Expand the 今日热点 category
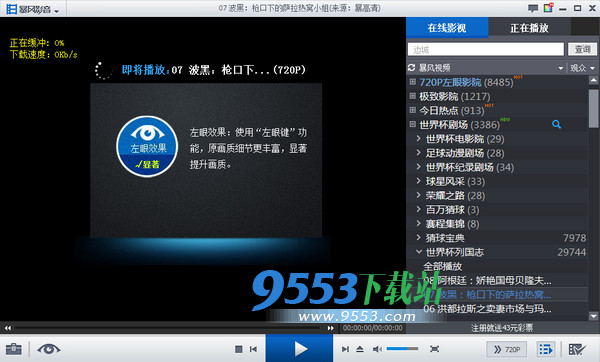Screen dimensions: 600x362 point(412,110)
